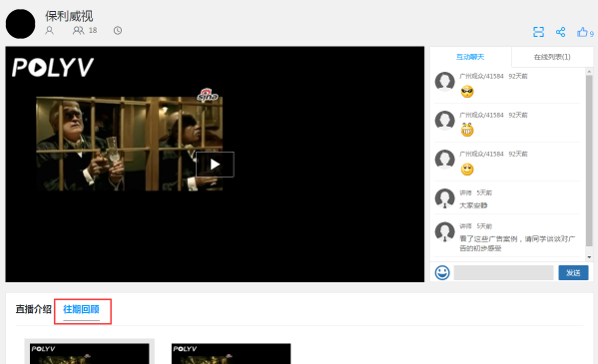
Task: Open the first past-review video thumbnail
Action: pyautogui.click(x=90, y=354)
